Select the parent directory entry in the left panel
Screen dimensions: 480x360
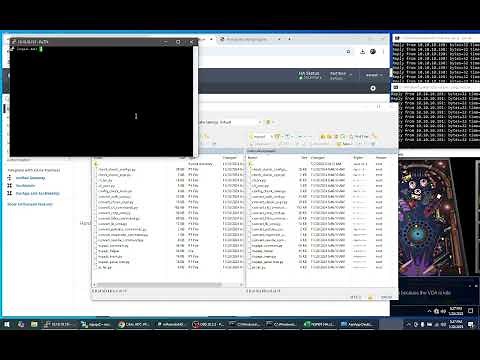pos(97,164)
